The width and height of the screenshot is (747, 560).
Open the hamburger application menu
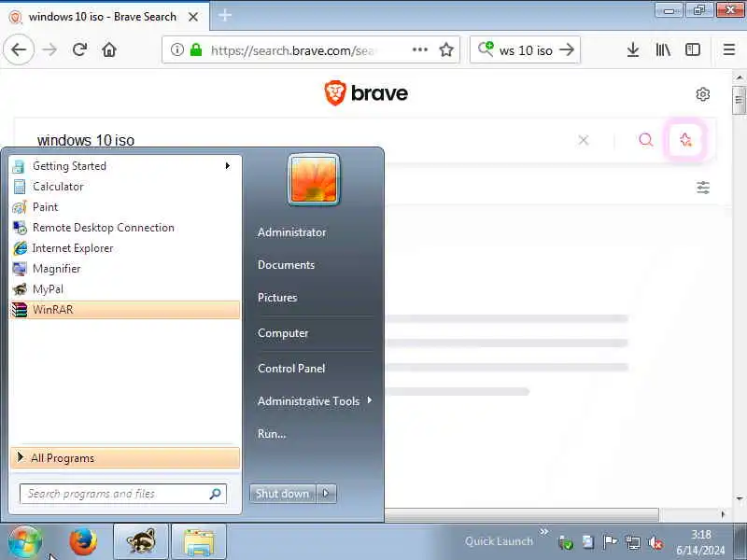click(729, 49)
